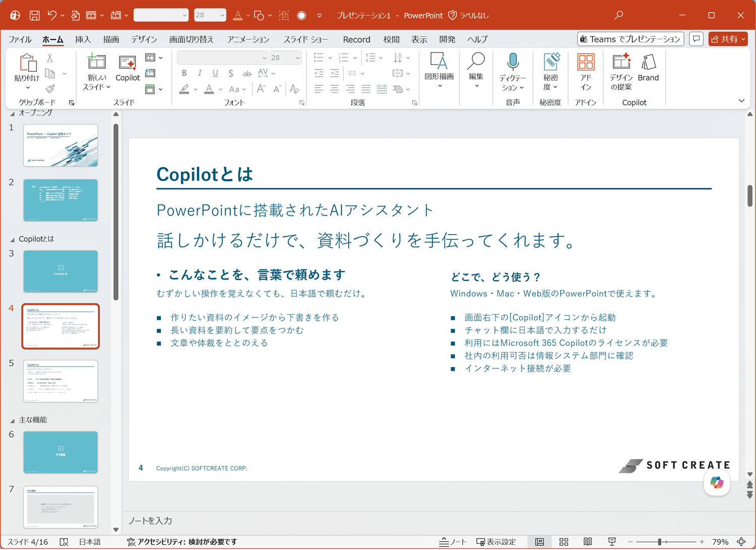Click the Editing (編集) magnifier icon
Screen dimensions: 756x550
click(476, 61)
